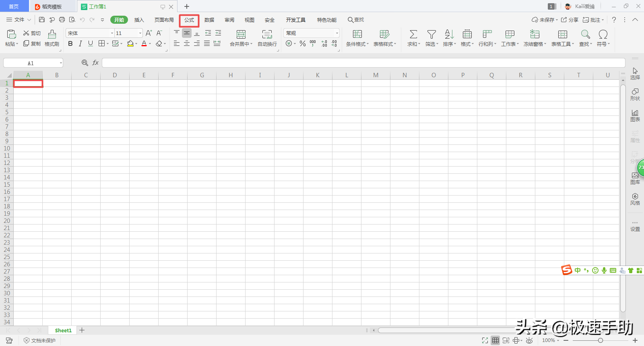Toggle align text left
This screenshot has width=644, height=346.
coord(177,43)
